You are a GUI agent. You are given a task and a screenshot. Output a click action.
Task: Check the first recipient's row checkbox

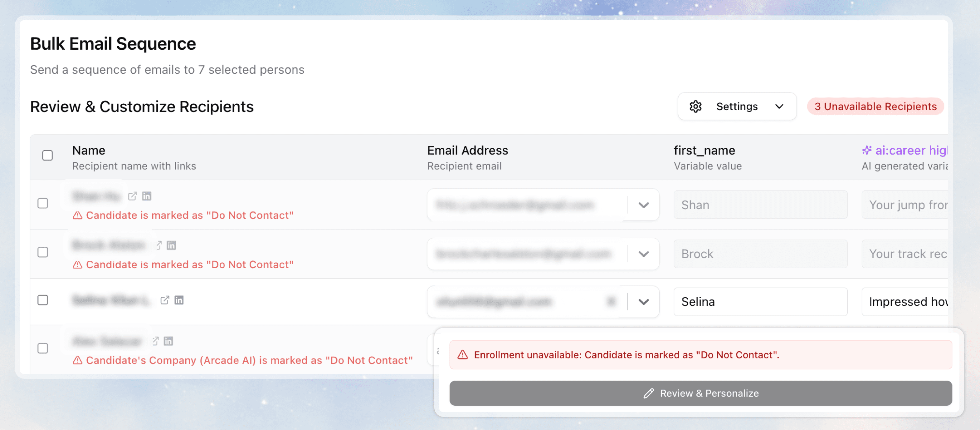click(x=43, y=203)
